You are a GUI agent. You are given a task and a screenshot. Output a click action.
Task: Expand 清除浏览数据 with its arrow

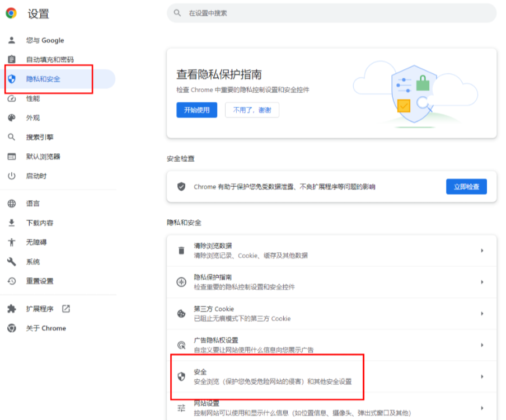click(x=482, y=251)
